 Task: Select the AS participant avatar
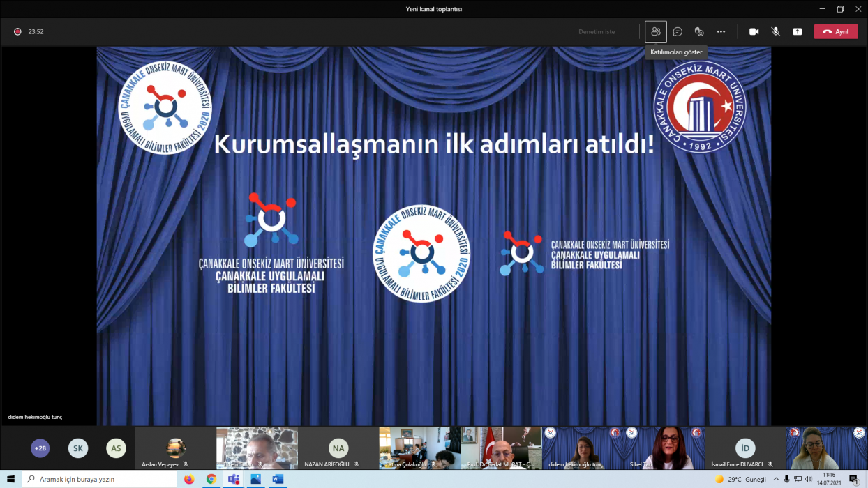click(x=116, y=448)
